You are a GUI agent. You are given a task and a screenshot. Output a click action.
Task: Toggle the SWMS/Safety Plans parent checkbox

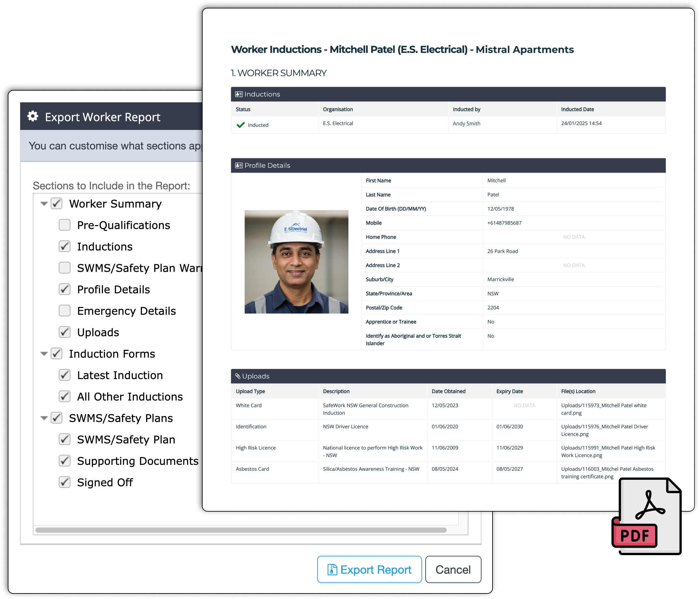[x=57, y=418]
